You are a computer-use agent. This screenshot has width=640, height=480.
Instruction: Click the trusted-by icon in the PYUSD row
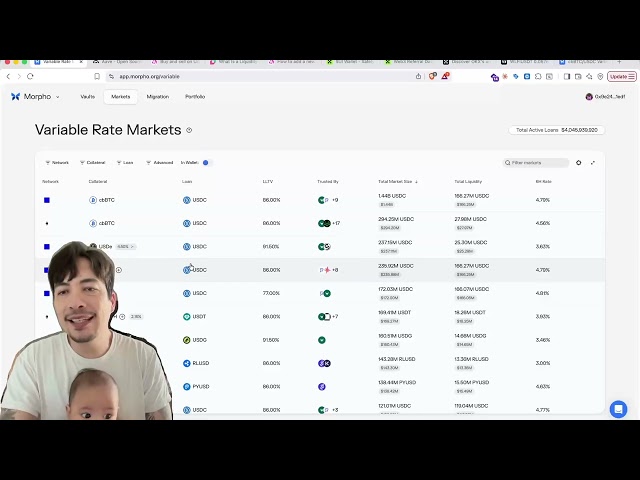322,387
